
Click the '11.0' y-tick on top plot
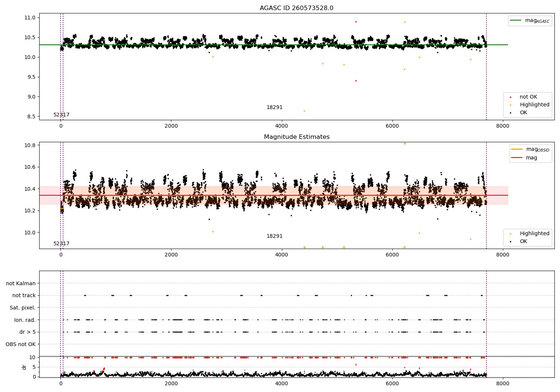[30, 18]
